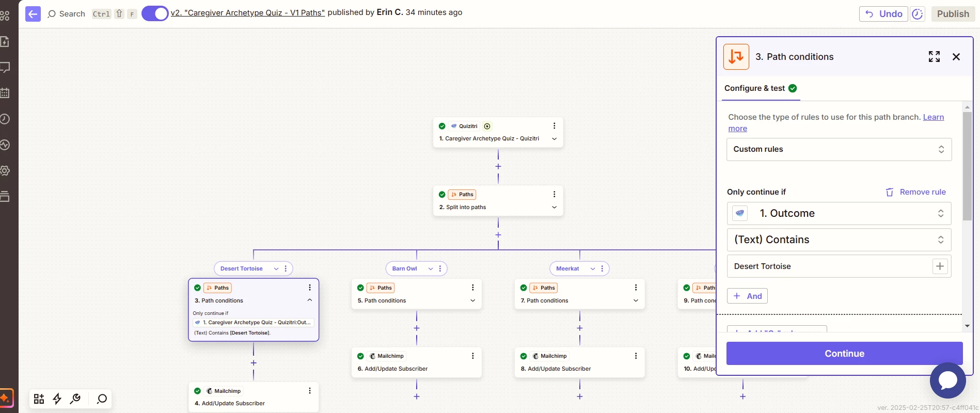
Task: Toggle the Zap on/off switch
Action: [155, 13]
